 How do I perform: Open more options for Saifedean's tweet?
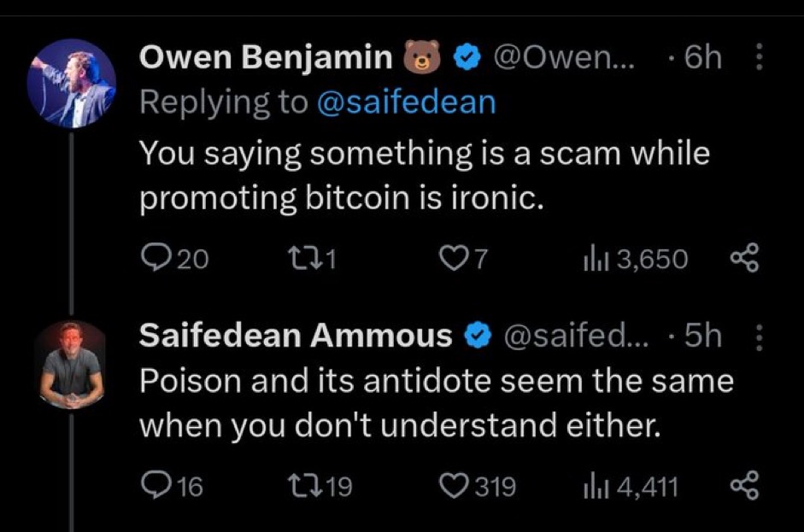[x=754, y=336]
